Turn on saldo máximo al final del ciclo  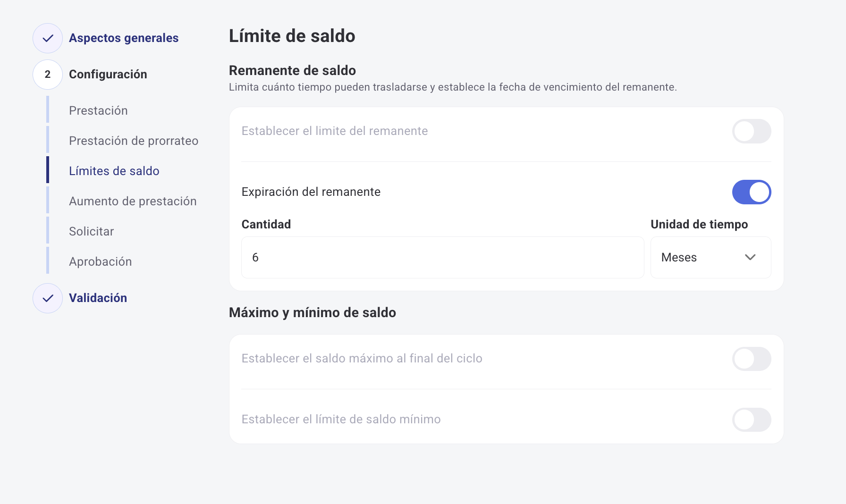[x=751, y=359]
